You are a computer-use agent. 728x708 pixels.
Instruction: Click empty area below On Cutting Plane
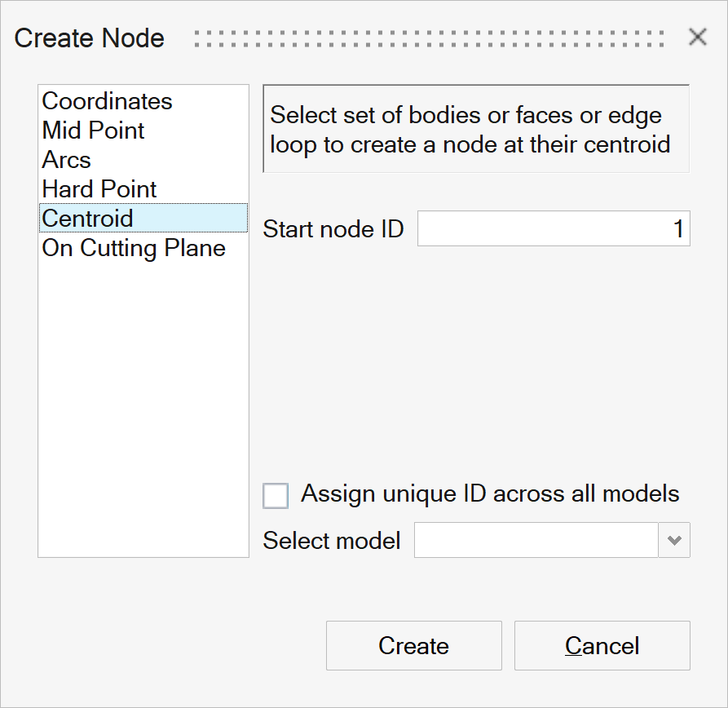143,408
